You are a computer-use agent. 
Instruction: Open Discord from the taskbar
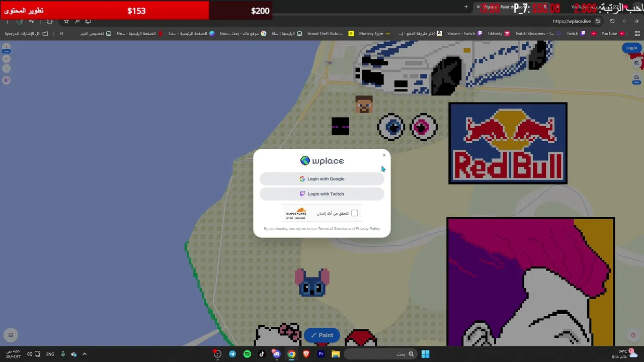(276, 354)
